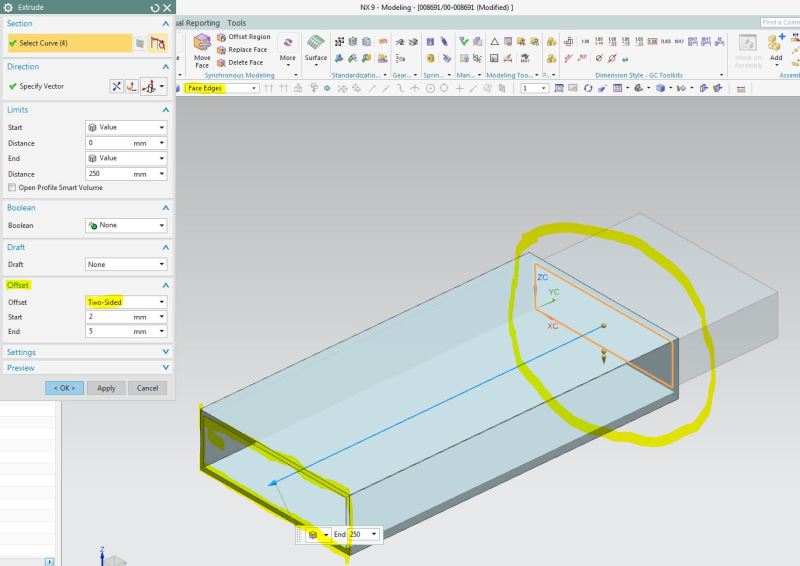Screen dimensions: 800x566
Task: Collapse the Direction group
Action: point(165,67)
